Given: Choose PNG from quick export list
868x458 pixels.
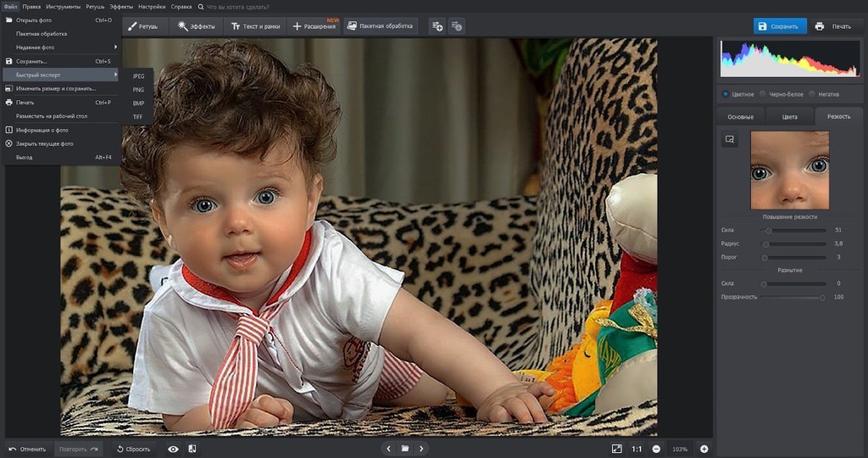Looking at the screenshot, I should tap(138, 89).
